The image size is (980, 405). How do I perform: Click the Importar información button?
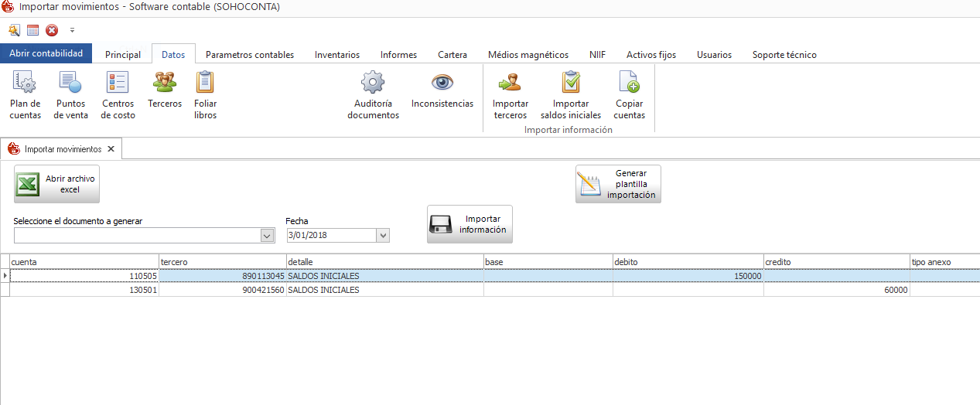(470, 224)
